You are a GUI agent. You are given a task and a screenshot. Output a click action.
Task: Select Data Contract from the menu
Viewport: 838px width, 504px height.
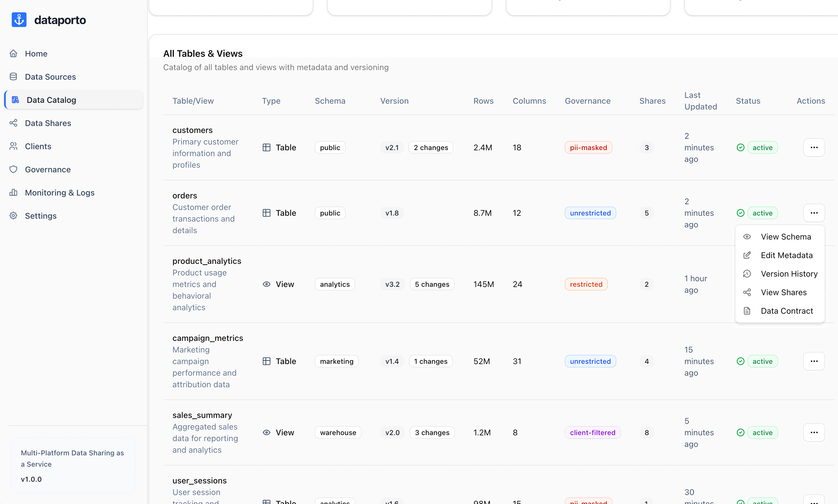click(787, 311)
